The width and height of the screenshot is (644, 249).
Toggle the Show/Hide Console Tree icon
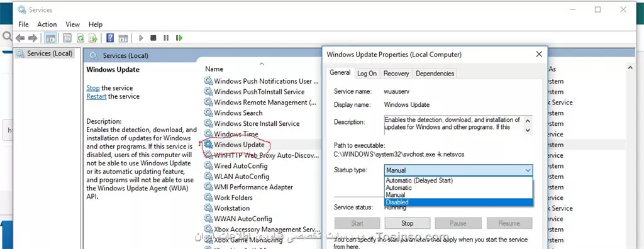[x=50, y=38]
